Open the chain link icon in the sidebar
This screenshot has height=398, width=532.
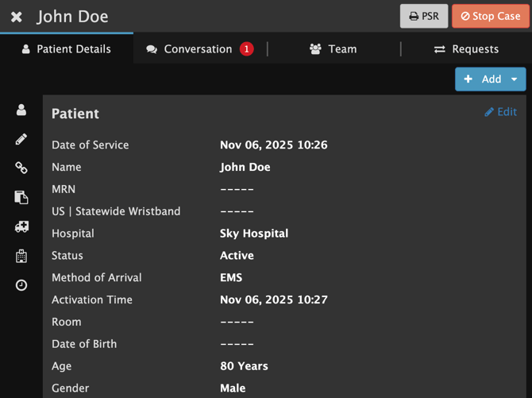(21, 168)
